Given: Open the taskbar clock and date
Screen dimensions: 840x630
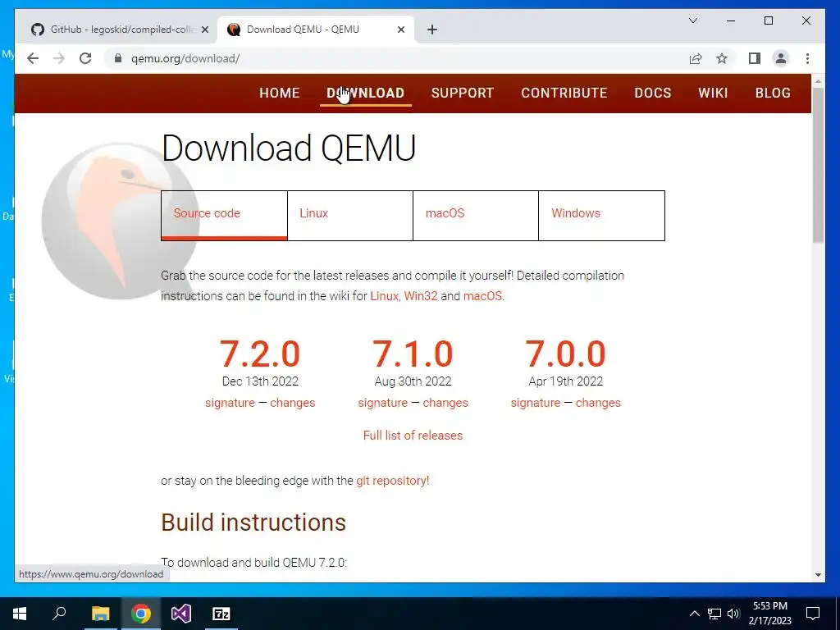Looking at the screenshot, I should pyautogui.click(x=769, y=614).
